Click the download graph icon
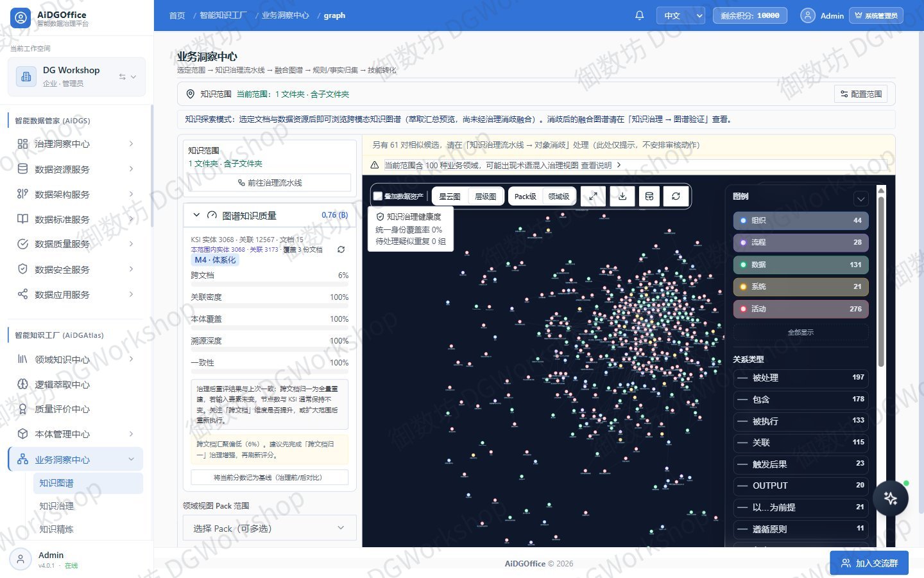924x578 pixels. 622,197
